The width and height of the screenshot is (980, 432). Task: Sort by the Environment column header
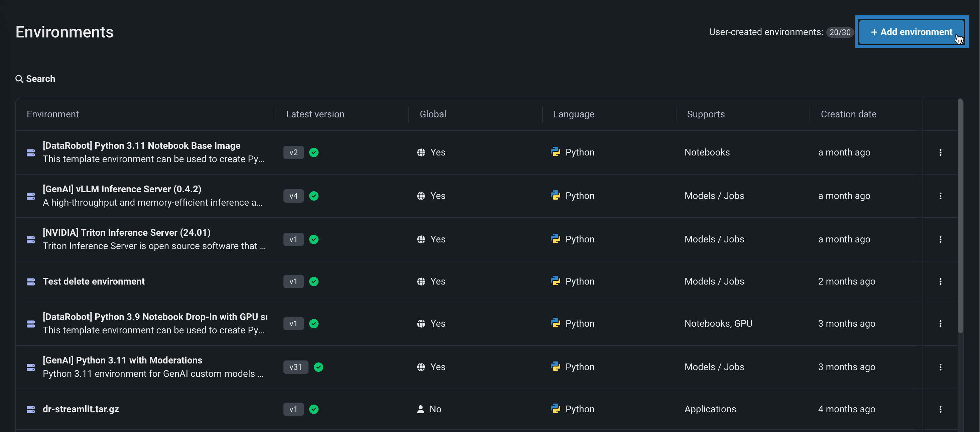52,114
